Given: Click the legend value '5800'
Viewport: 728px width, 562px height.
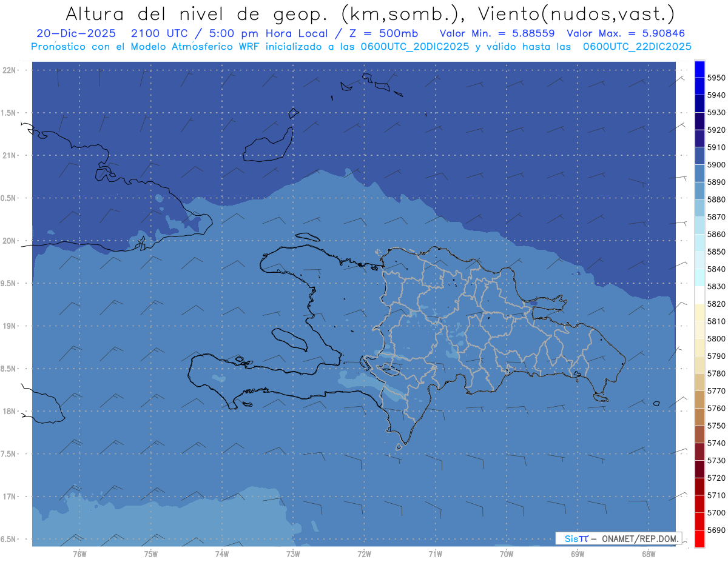Looking at the screenshot, I should tap(716, 339).
